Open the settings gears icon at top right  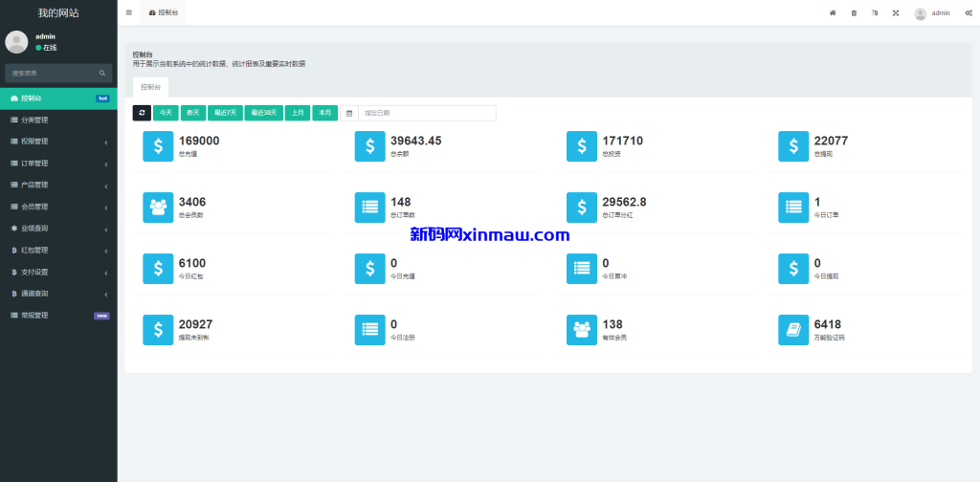[969, 13]
